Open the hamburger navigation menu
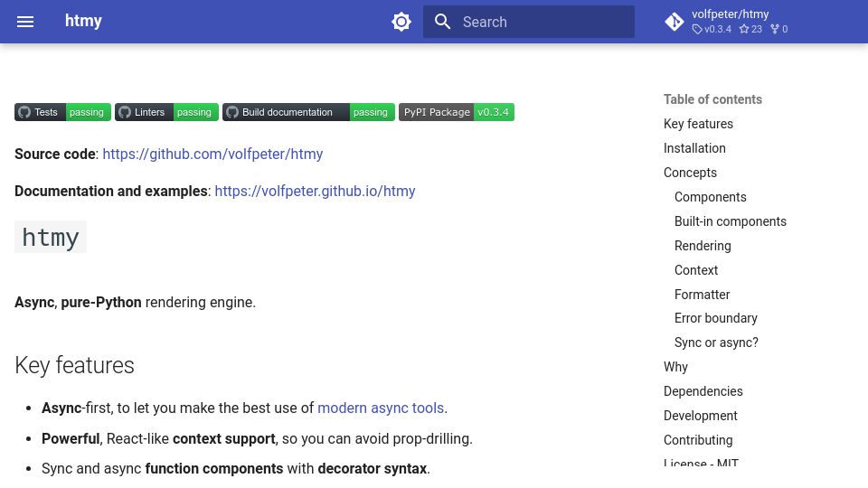 point(25,22)
